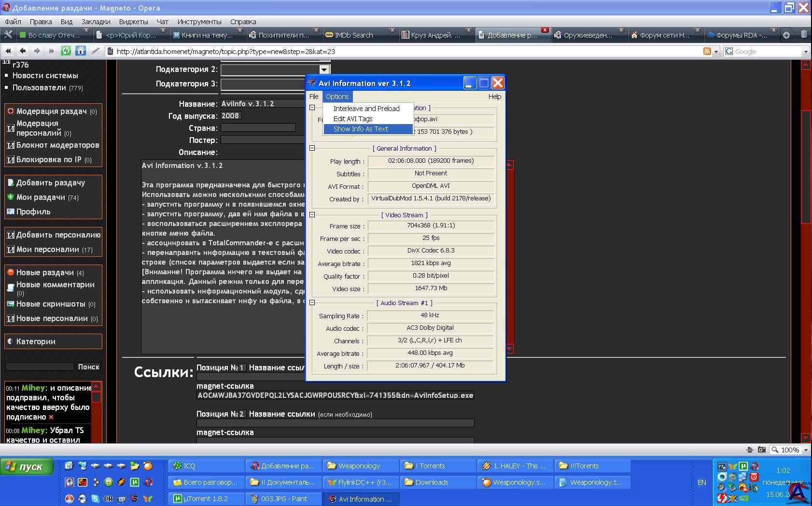
Task: Click the orange RSS feed icon
Action: (707, 51)
